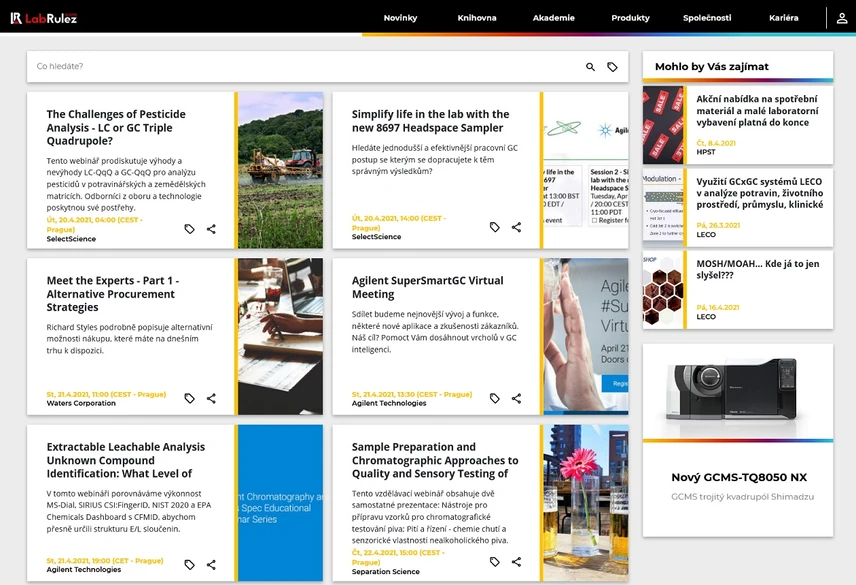Image resolution: width=856 pixels, height=585 pixels.
Task: Tag the Pesticide Analysis LC-QqQ webinar card
Action: coord(189,228)
